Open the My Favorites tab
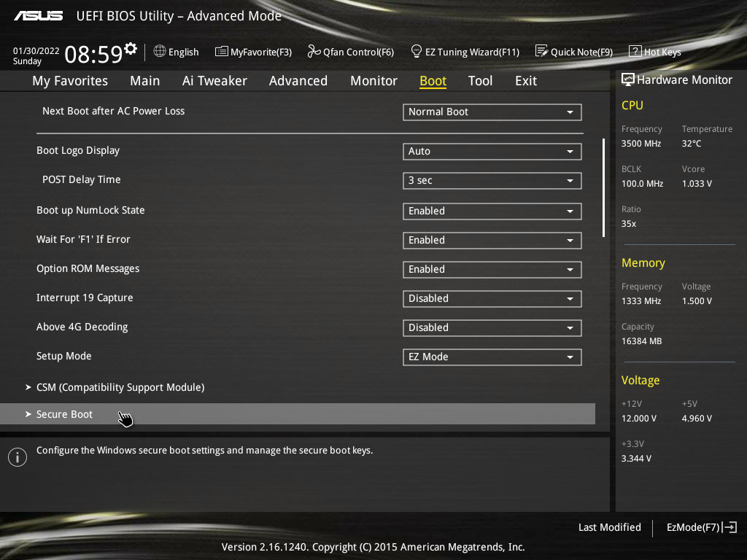This screenshot has height=560, width=747. click(70, 81)
